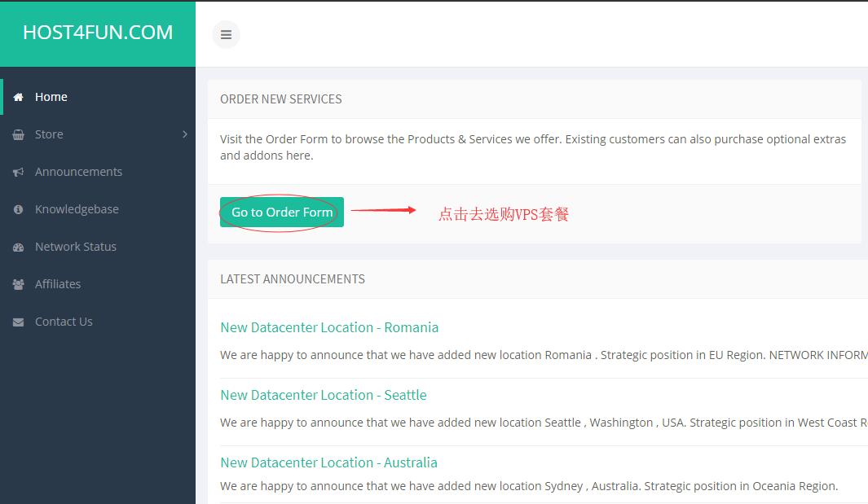Toggle the sidebar with the hamburger icon
Viewport: 868px width, 504px height.
coord(226,34)
